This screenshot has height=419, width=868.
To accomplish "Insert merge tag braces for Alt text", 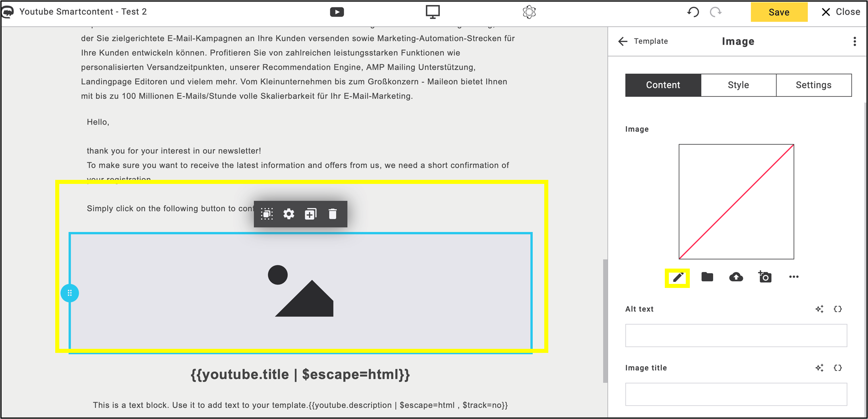I will pyautogui.click(x=838, y=309).
